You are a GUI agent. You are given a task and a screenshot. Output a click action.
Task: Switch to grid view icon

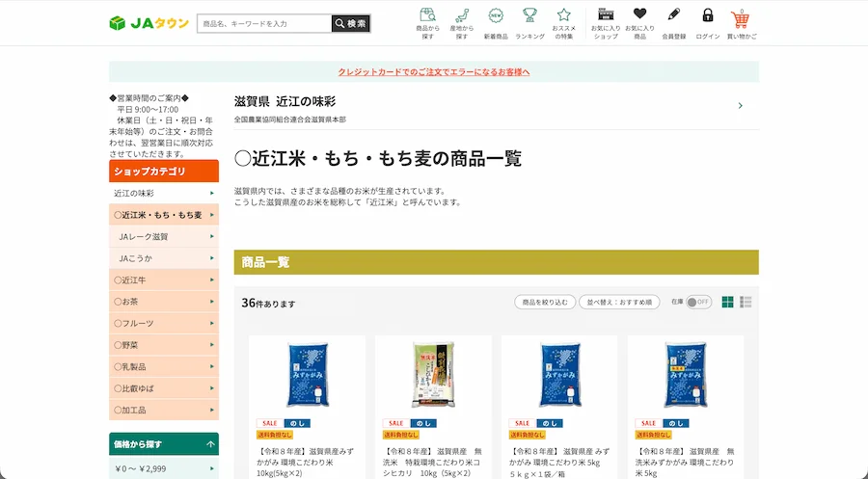(x=727, y=302)
